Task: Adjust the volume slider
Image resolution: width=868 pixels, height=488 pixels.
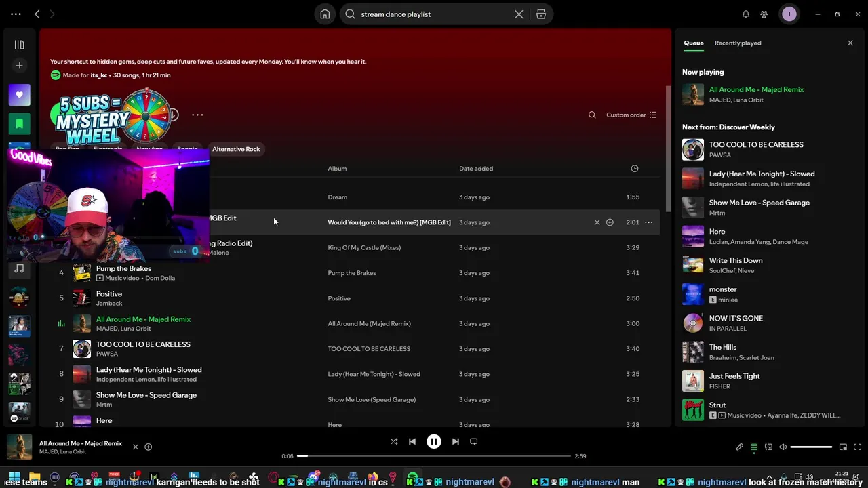Action: [x=811, y=447]
